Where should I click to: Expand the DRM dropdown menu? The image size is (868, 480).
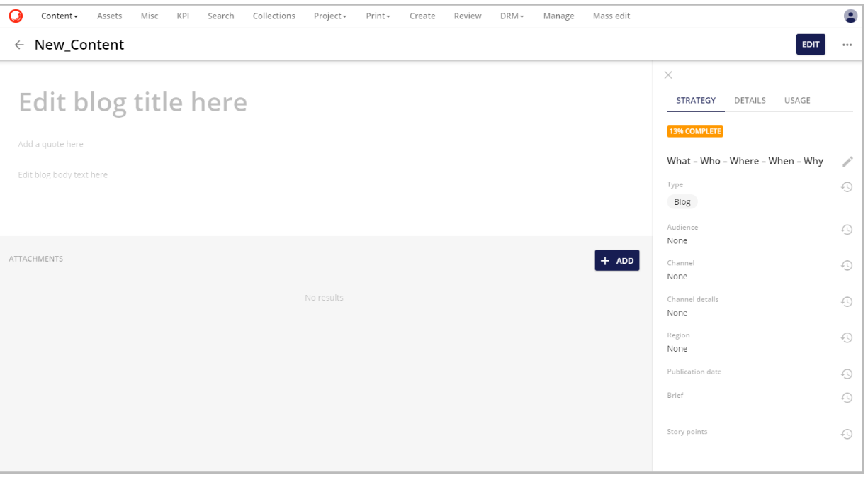click(x=512, y=16)
